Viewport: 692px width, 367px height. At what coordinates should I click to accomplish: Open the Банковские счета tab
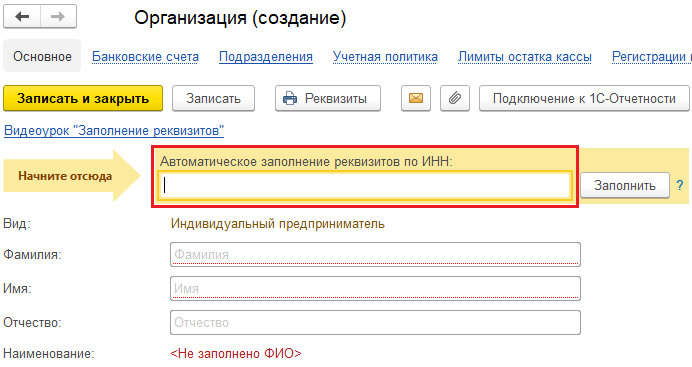[145, 57]
